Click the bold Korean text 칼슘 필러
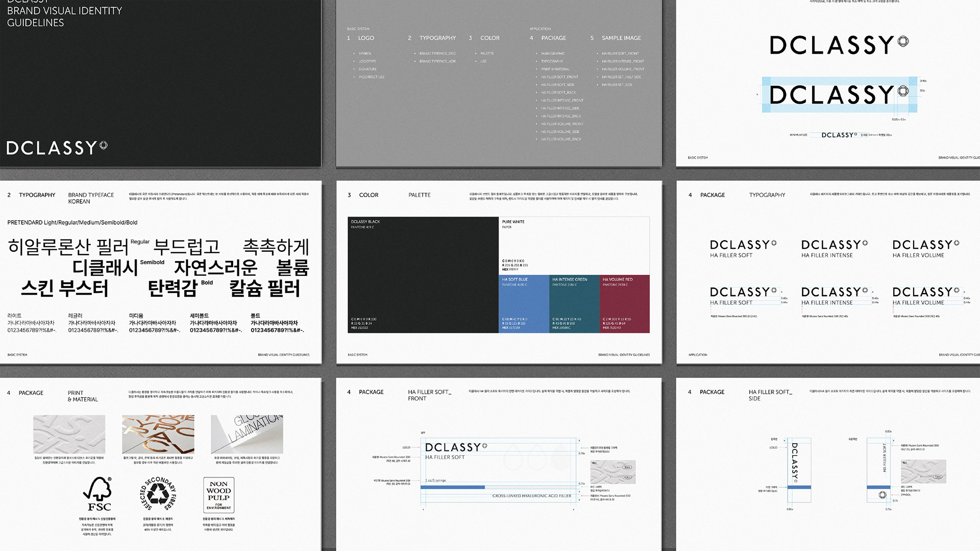Image resolution: width=980 pixels, height=551 pixels. pos(264,289)
